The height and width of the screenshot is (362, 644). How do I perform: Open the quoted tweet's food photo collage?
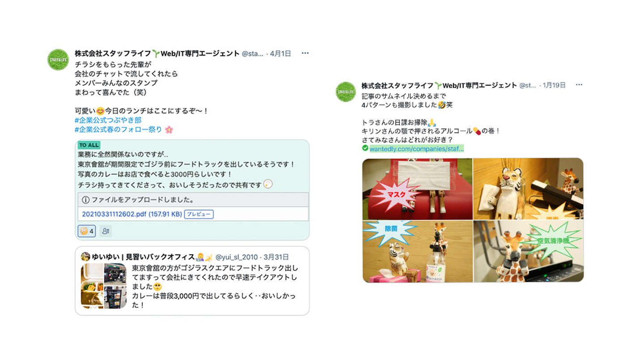click(x=104, y=286)
